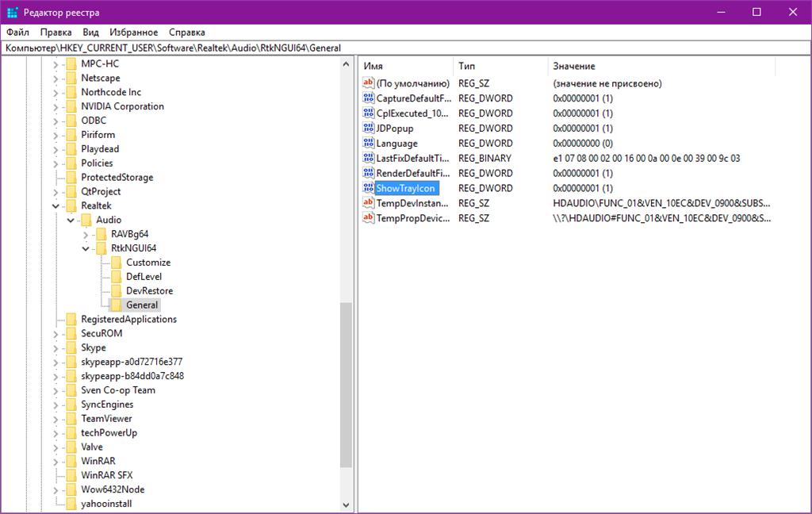Screen dimensions: 812x514
Task: Collapse the RtkNGUI64 key arrow
Action: 86,248
